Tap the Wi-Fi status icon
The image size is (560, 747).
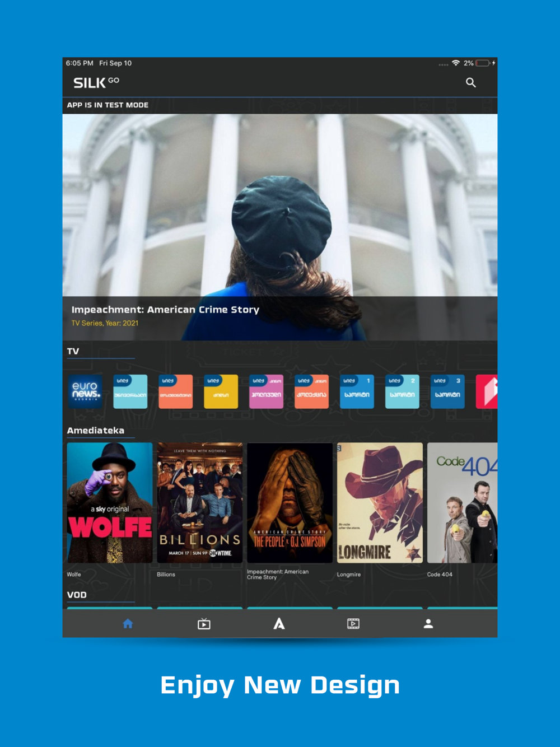click(456, 63)
